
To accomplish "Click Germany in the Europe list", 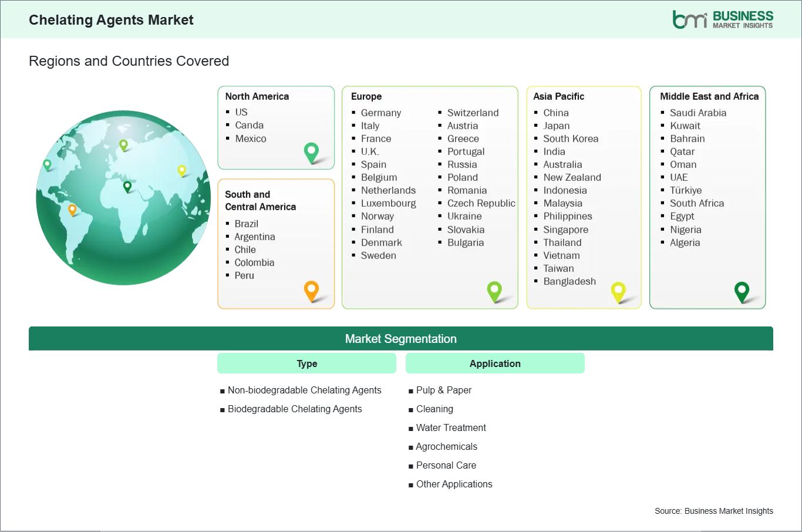I will (380, 113).
